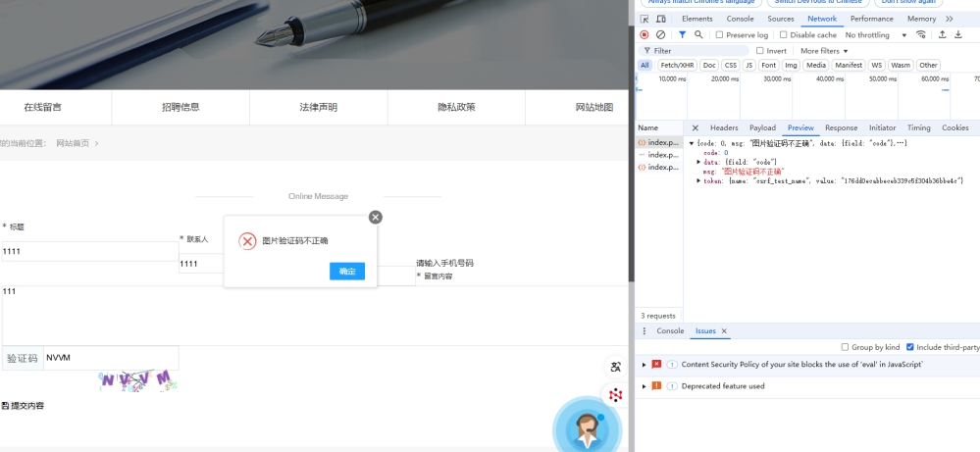Toggle the Media type filter
980x452 pixels.
(x=815, y=65)
